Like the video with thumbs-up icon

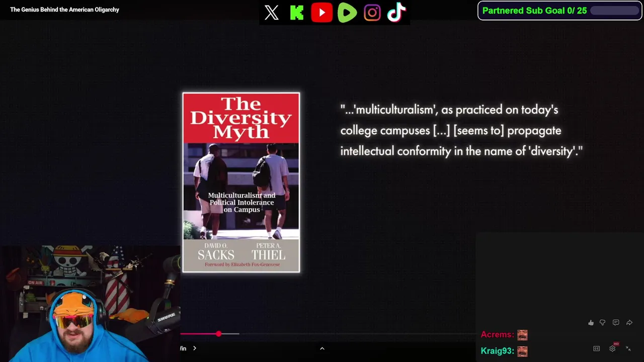point(591,323)
